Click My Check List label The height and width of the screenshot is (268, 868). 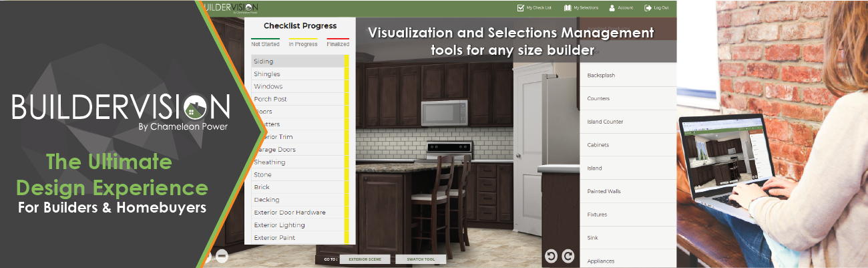(x=539, y=8)
